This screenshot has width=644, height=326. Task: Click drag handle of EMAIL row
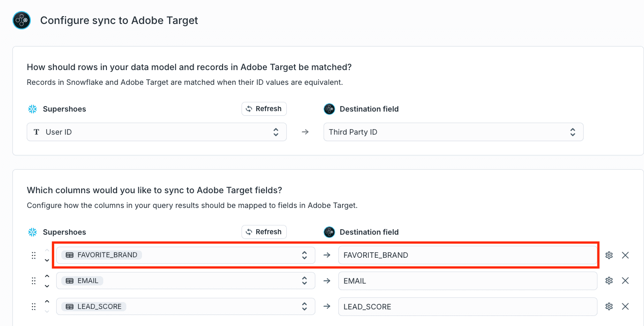[34, 280]
